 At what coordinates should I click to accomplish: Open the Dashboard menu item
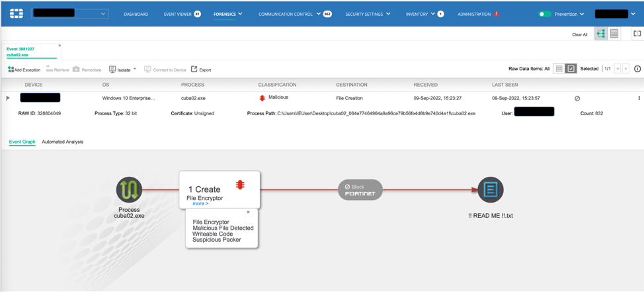136,14
